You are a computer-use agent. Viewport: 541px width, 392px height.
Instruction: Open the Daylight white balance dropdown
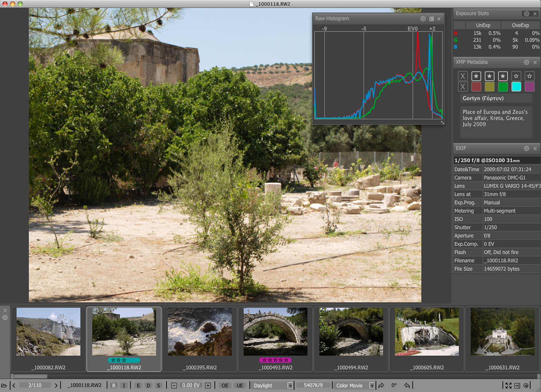click(290, 386)
